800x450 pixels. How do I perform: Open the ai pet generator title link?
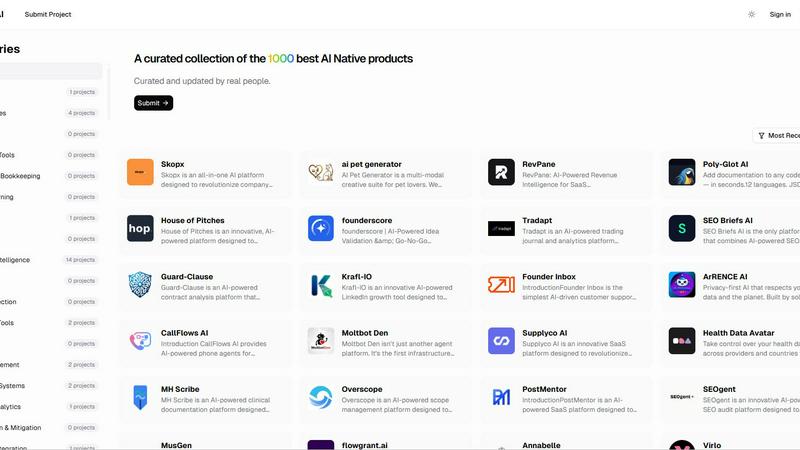[x=371, y=164]
